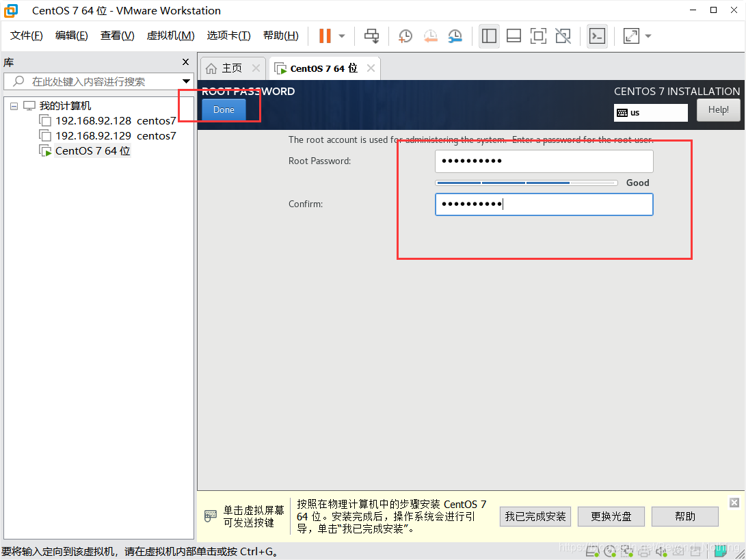This screenshot has width=746, height=560.
Task: Select the 192.168.92.129 centos7 VM
Action: [116, 135]
